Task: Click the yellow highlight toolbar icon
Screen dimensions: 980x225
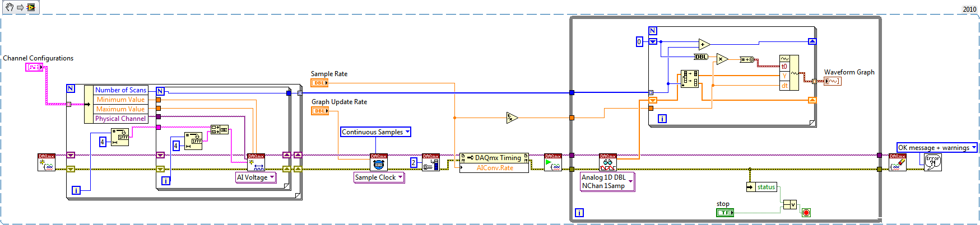Action: 31,7
